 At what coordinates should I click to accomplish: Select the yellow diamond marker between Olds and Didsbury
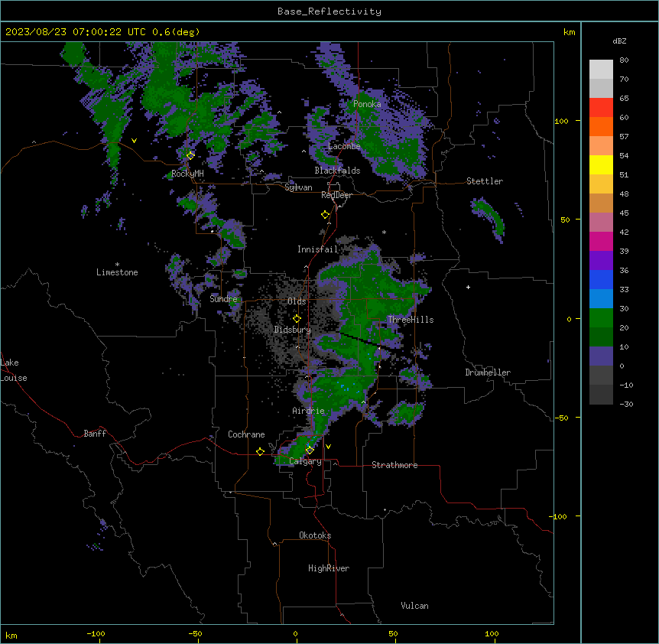click(x=297, y=319)
